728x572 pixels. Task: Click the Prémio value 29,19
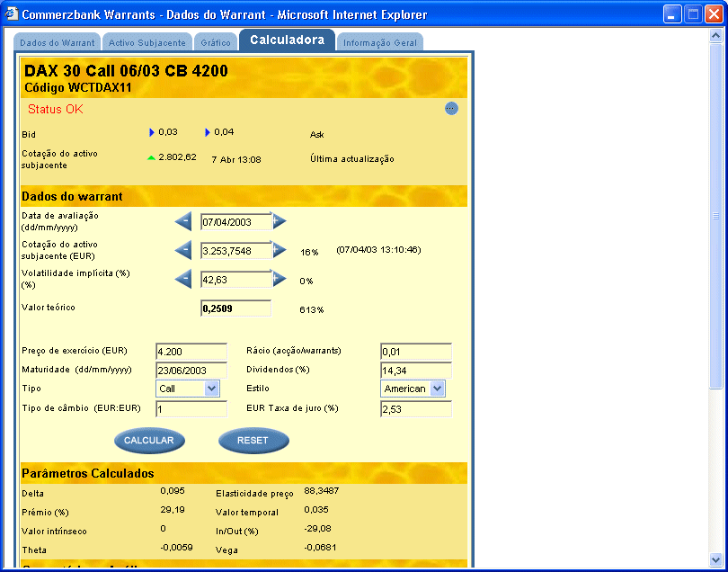(173, 510)
